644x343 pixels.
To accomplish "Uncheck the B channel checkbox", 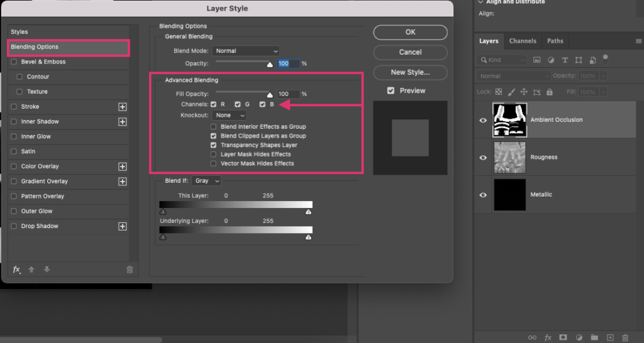I will coord(262,105).
